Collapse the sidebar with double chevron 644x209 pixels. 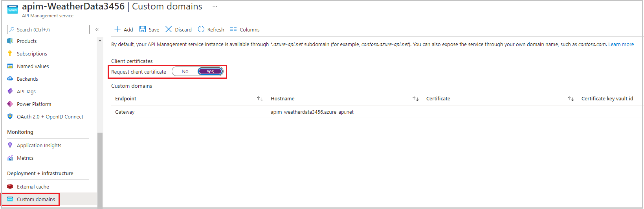(x=97, y=30)
